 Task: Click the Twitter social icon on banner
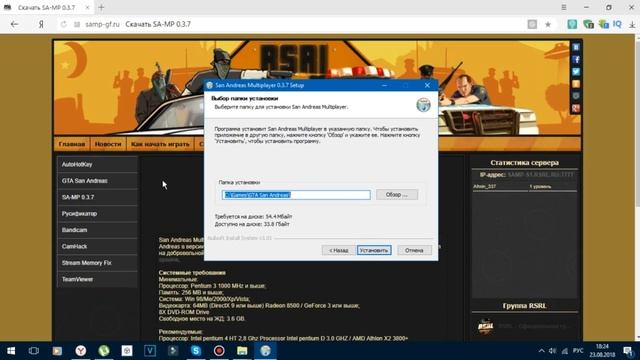[x=576, y=72]
